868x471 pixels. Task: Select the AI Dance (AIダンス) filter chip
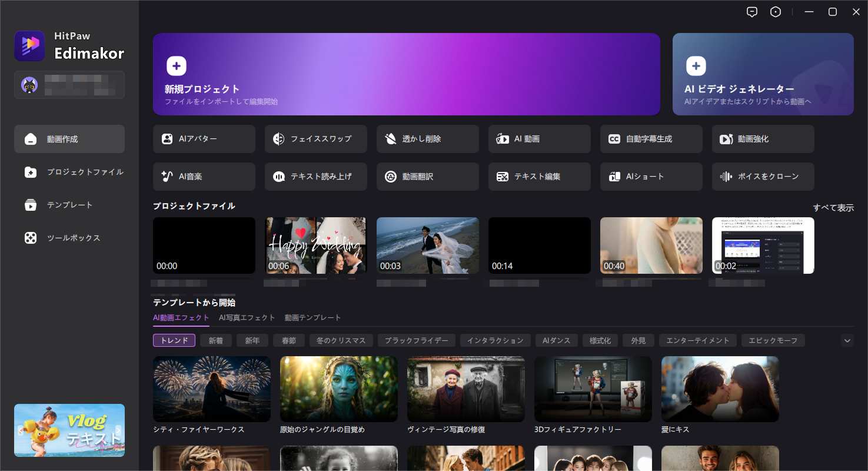click(x=556, y=340)
